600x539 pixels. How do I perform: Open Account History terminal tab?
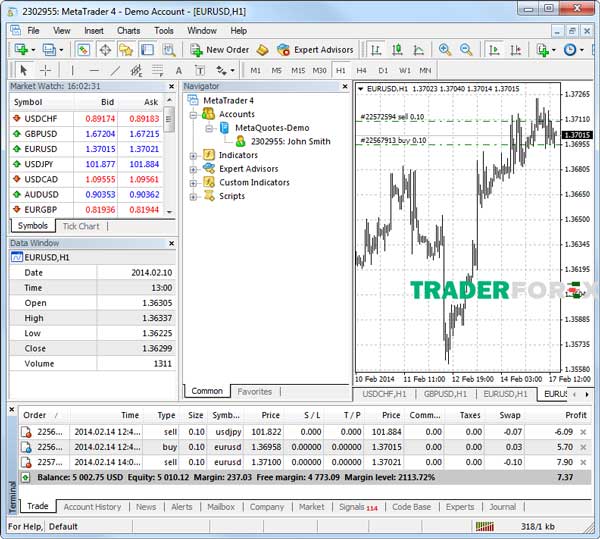[x=92, y=507]
